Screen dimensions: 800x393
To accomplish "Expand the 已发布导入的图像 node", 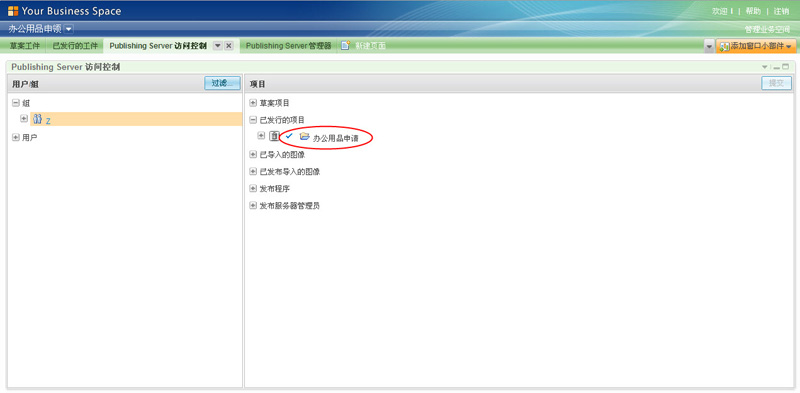I will click(253, 171).
